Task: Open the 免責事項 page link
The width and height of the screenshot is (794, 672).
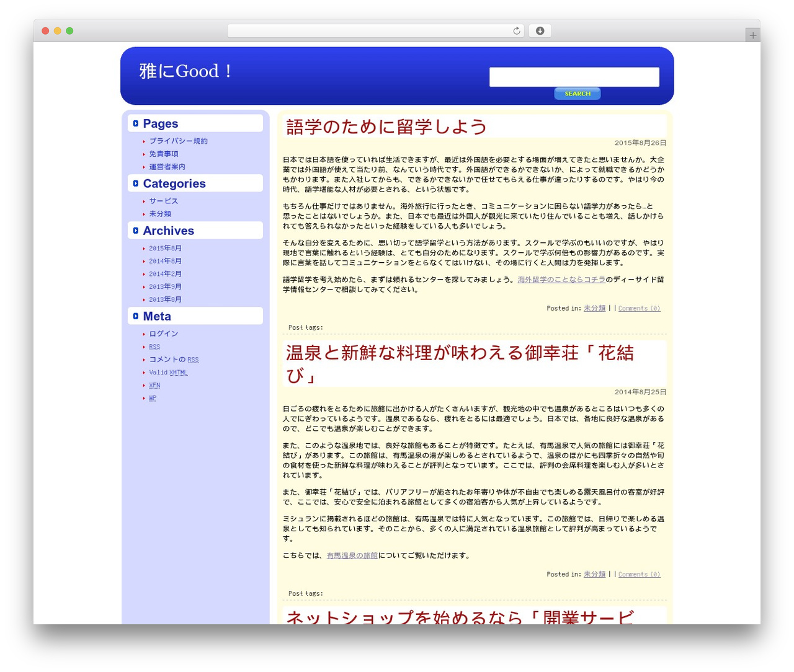Action: [163, 154]
